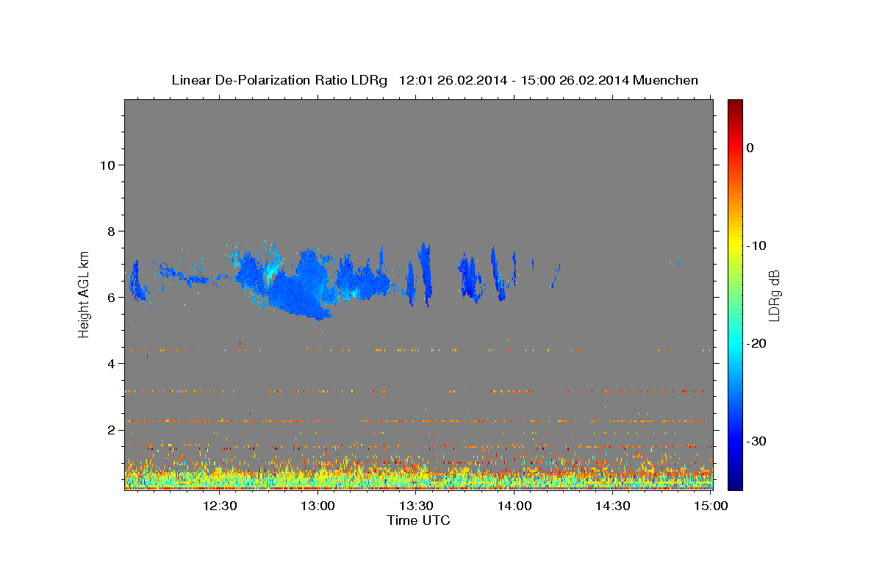Image resolution: width=882 pixels, height=588 pixels.
Task: Select the 15:00 time axis label
Action: (x=711, y=506)
